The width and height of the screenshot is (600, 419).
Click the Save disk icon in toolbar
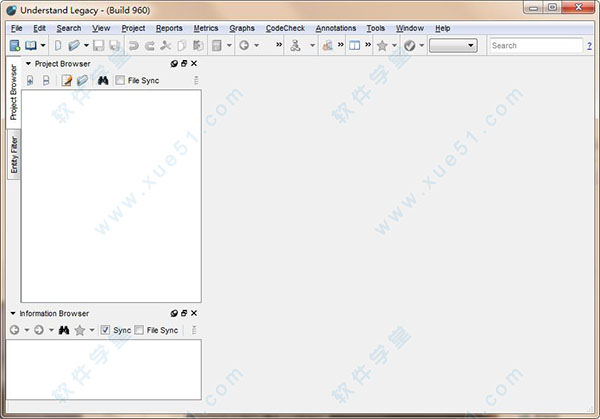100,46
